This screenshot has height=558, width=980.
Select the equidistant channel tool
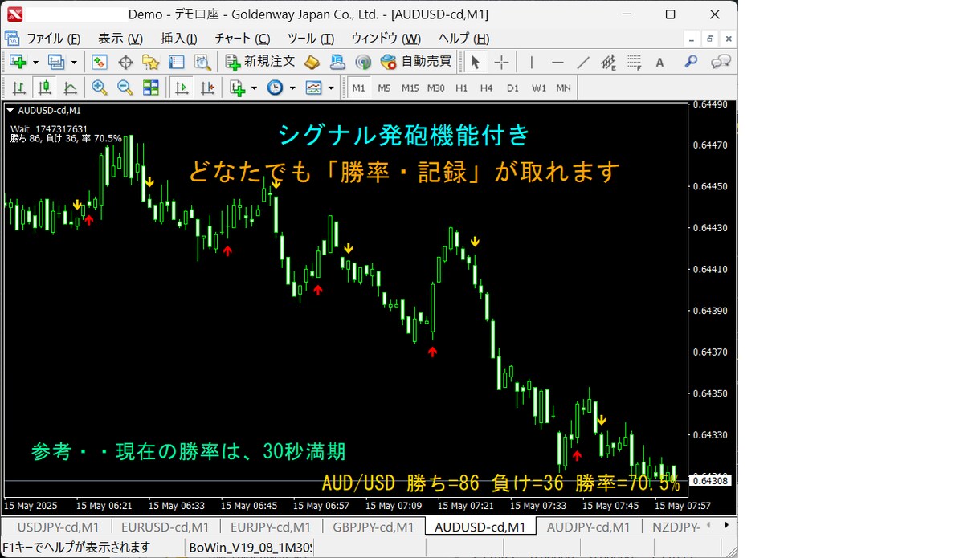coord(609,62)
